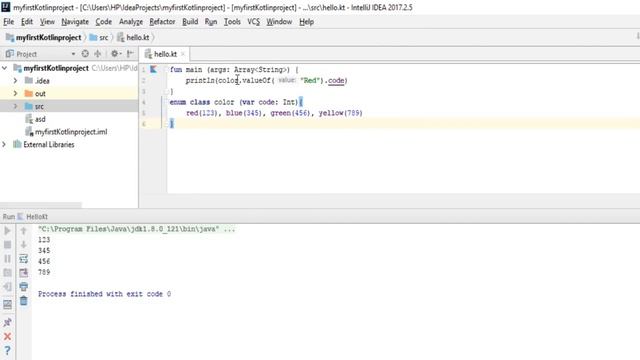Click the asd file icon in tree

tap(29, 119)
